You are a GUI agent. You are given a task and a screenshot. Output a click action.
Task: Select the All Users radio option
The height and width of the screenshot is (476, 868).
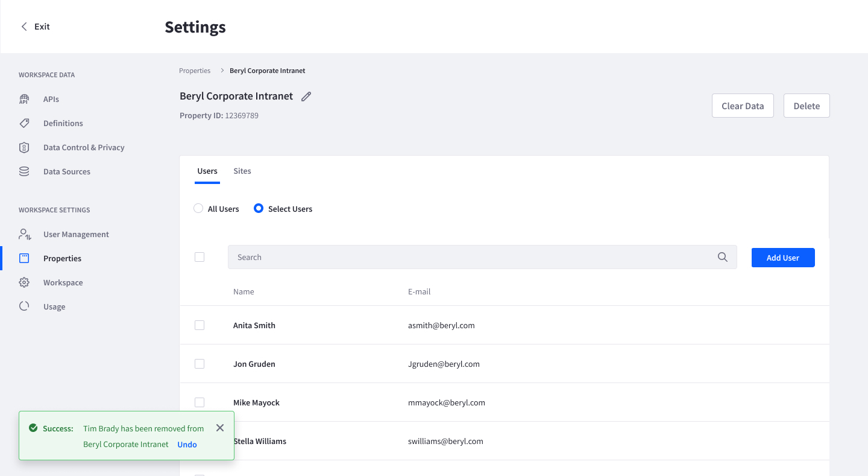point(198,209)
